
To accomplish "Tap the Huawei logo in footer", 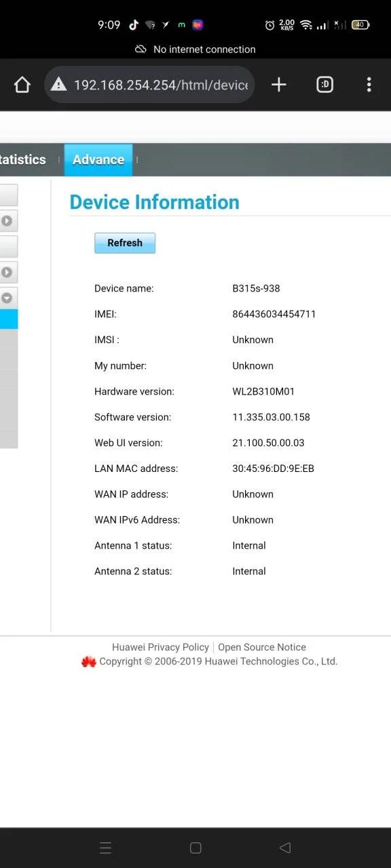I will click(x=88, y=662).
